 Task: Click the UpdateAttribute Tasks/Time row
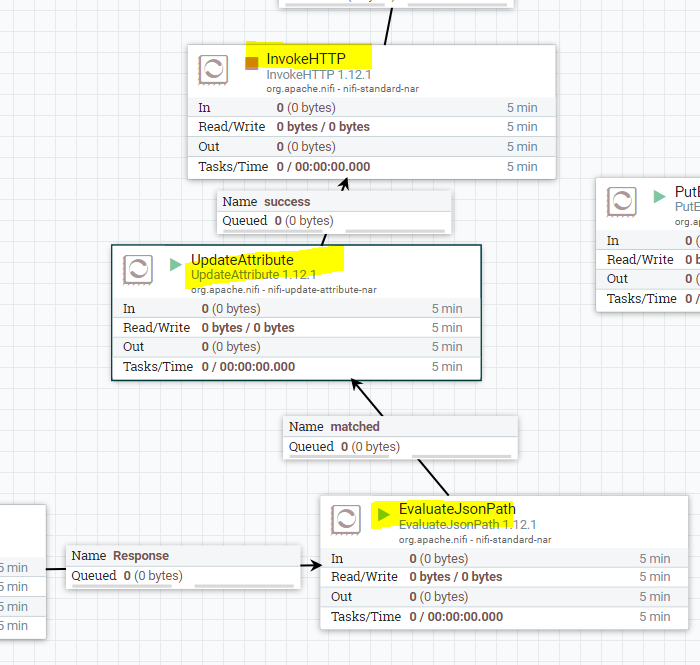296,367
